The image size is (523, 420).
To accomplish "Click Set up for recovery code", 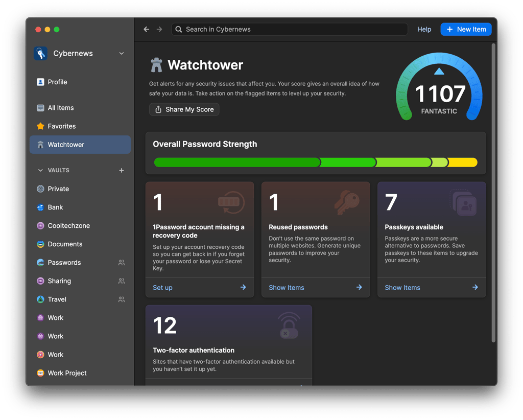I will tap(162, 288).
